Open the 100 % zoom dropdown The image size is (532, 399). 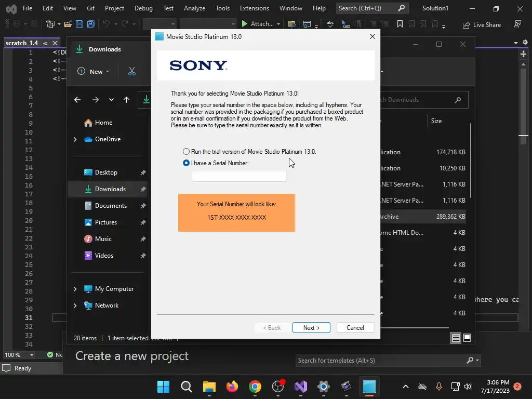(x=32, y=355)
